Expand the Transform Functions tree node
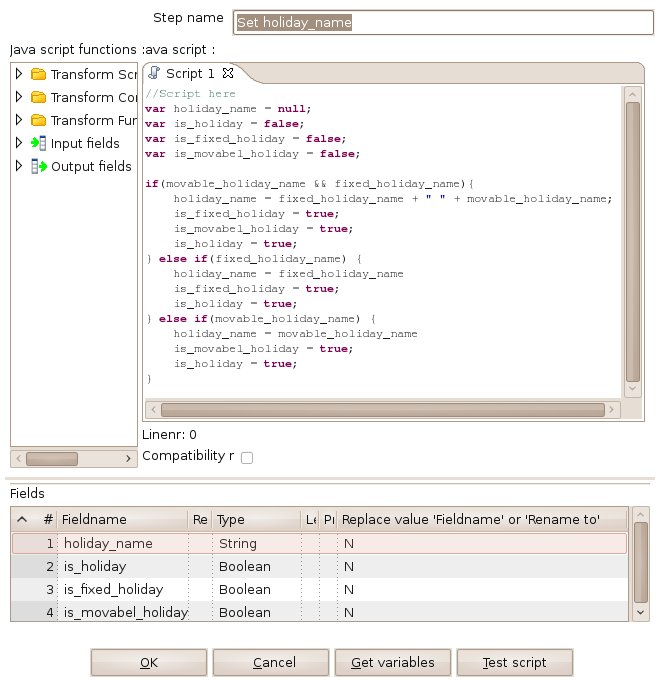660x682 pixels. pyautogui.click(x=19, y=120)
